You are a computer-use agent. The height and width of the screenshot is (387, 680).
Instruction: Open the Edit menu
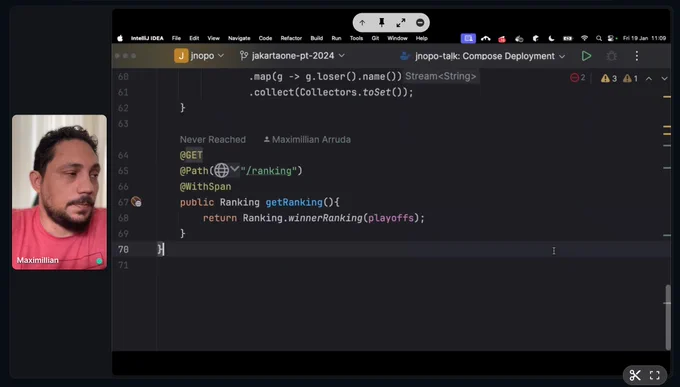pyautogui.click(x=194, y=38)
